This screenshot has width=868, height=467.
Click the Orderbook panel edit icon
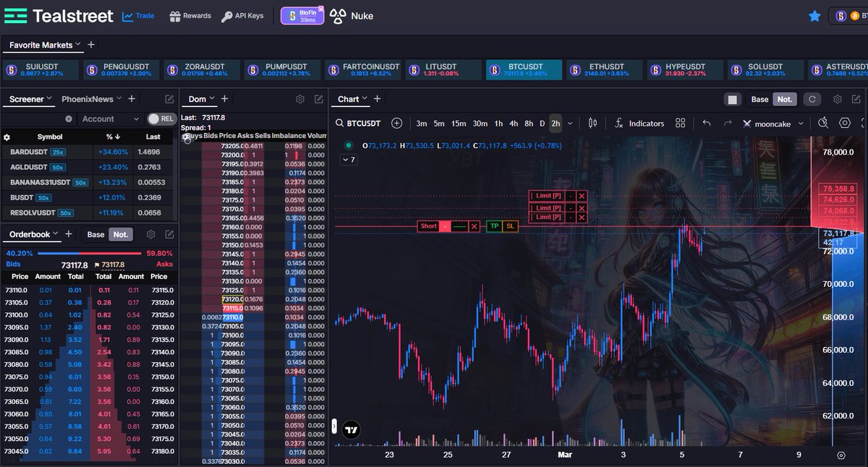[169, 234]
